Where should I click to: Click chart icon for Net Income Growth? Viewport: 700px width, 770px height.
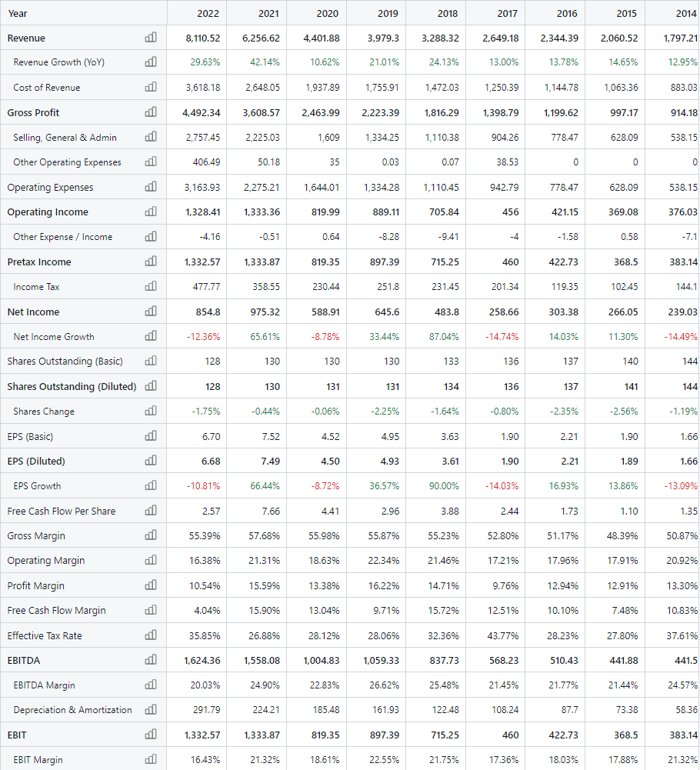[151, 336]
